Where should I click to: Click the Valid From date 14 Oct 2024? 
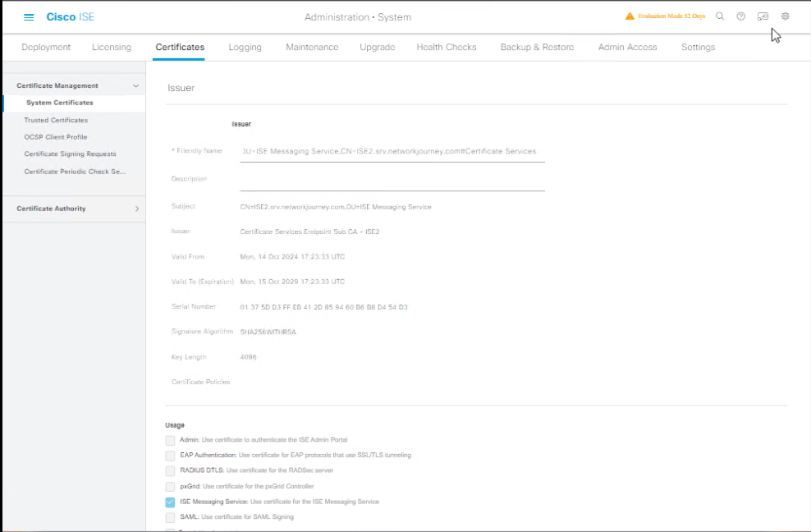tap(292, 257)
